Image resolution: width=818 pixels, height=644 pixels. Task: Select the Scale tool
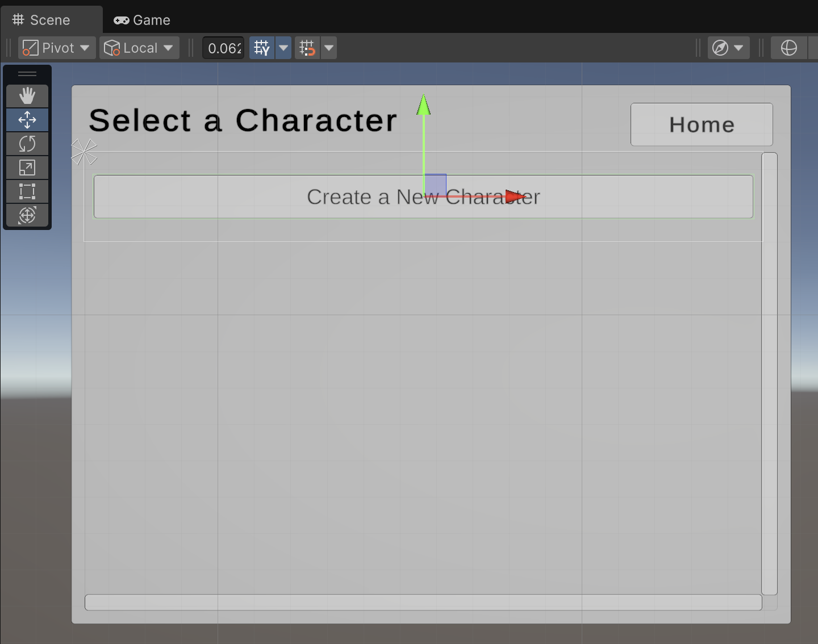(27, 168)
